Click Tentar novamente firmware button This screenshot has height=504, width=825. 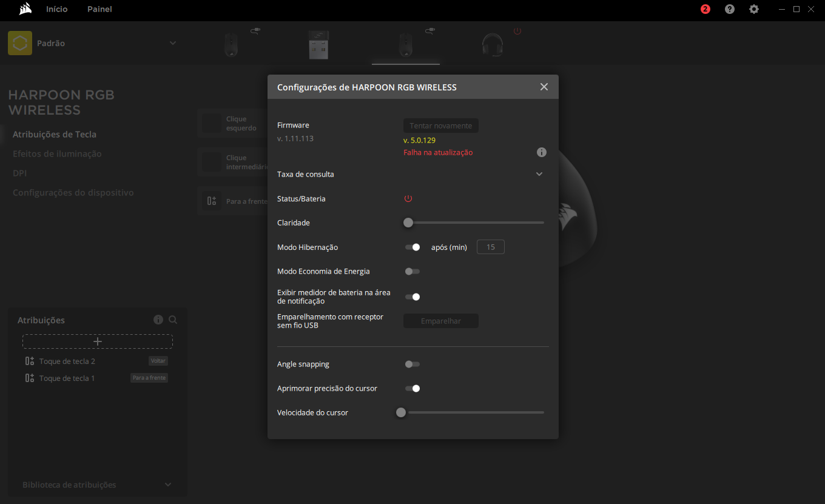click(x=441, y=126)
